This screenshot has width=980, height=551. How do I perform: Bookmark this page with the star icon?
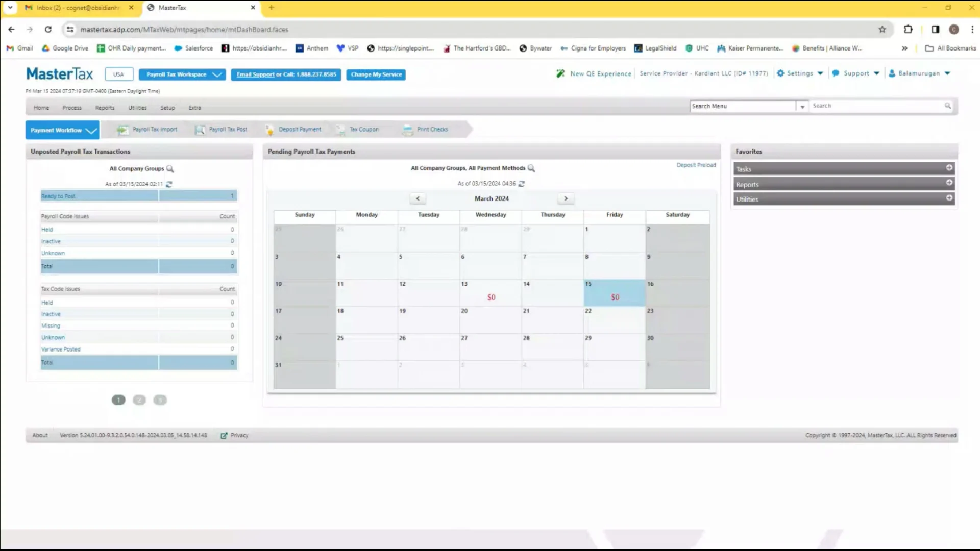pos(882,30)
